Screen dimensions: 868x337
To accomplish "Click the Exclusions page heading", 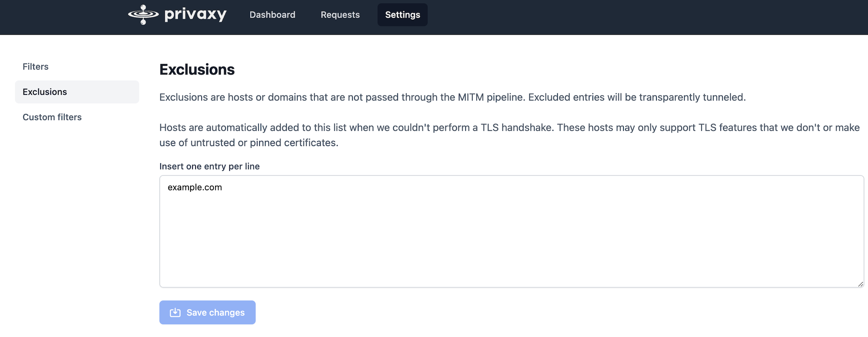I will click(x=197, y=69).
